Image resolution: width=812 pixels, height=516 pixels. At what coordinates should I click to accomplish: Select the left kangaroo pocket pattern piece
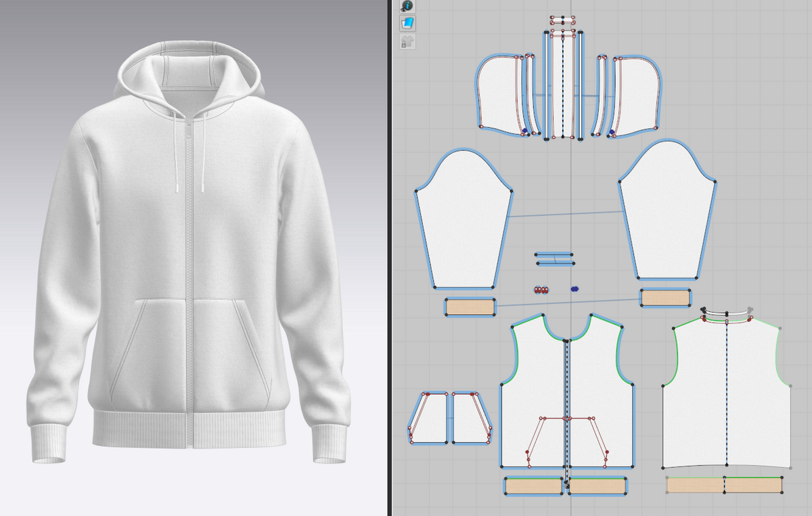pos(428,418)
